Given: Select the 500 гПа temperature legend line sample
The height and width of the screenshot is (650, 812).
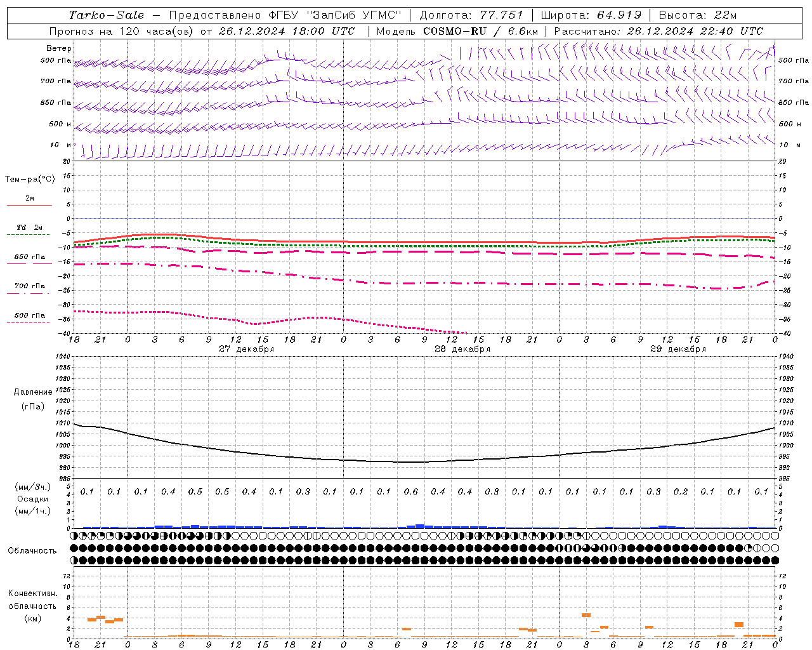Looking at the screenshot, I should (28, 322).
